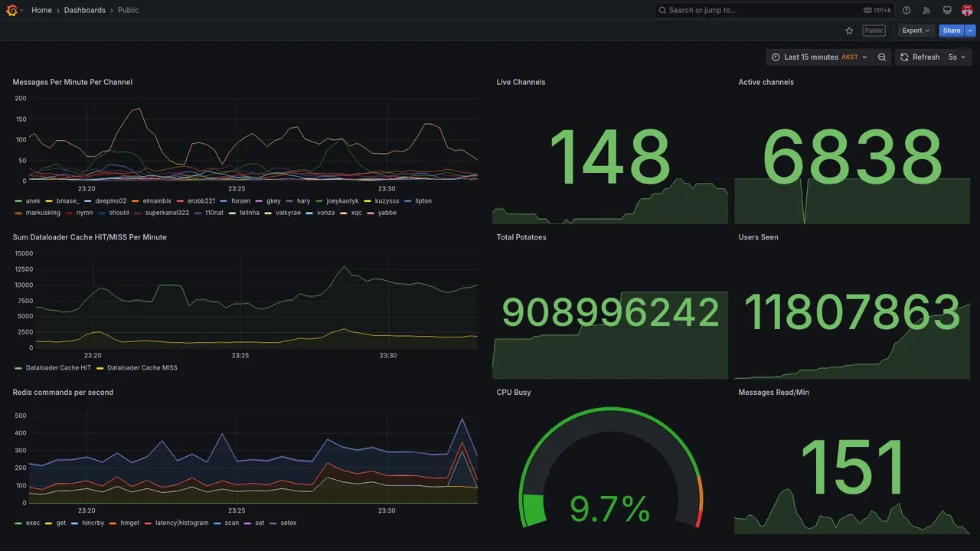The height and width of the screenshot is (551, 980).
Task: Click Sum Dataloader Cache HIT/MISS panel title
Action: click(x=90, y=237)
